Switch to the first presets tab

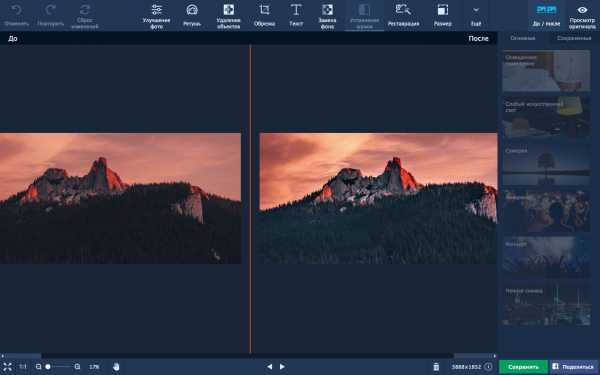[x=522, y=38]
